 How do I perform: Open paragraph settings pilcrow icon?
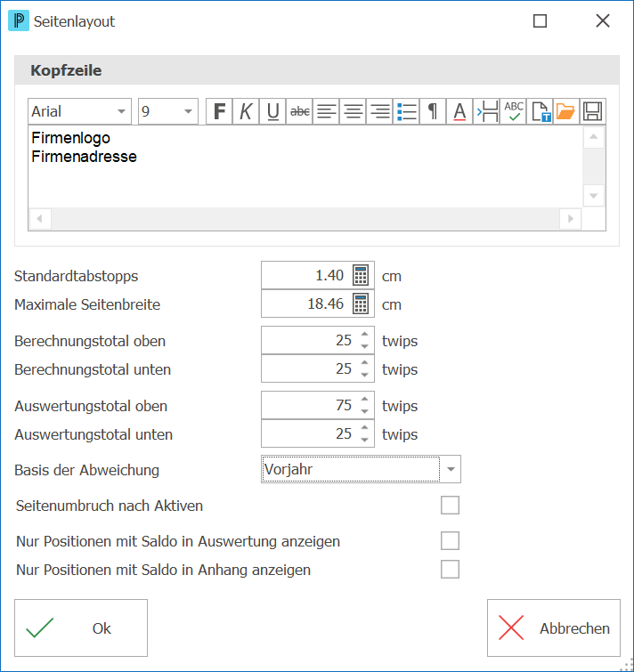(x=433, y=111)
